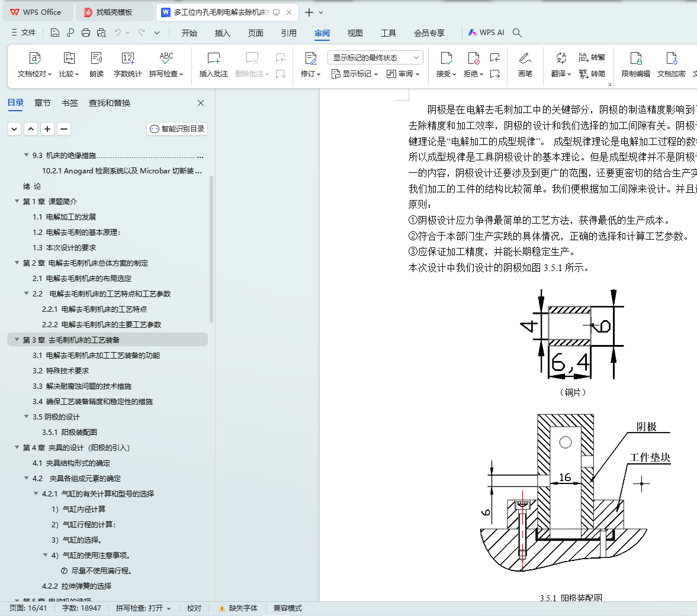This screenshot has height=616, width=697.
Task: Undo the last action
Action: click(x=117, y=33)
